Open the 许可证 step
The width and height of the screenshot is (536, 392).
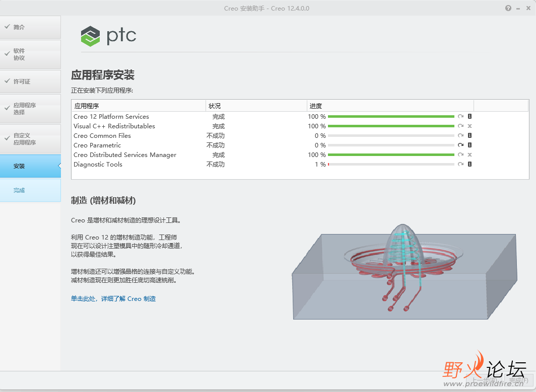click(x=30, y=82)
